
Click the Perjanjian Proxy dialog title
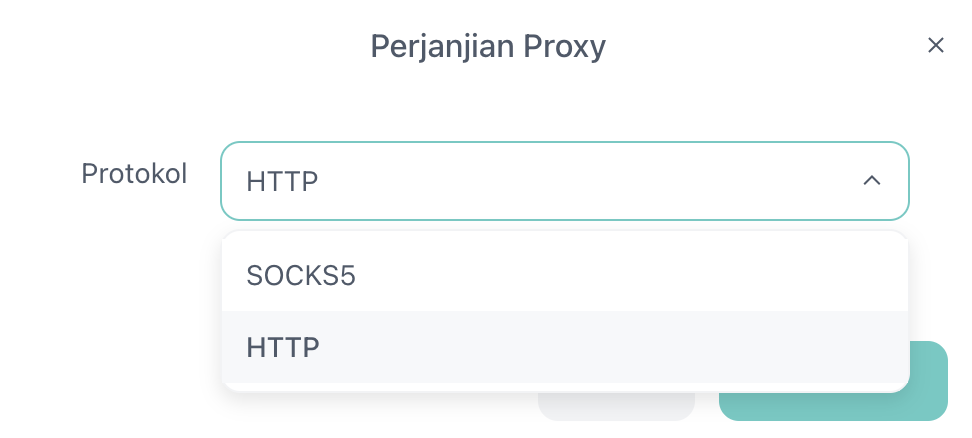[488, 46]
